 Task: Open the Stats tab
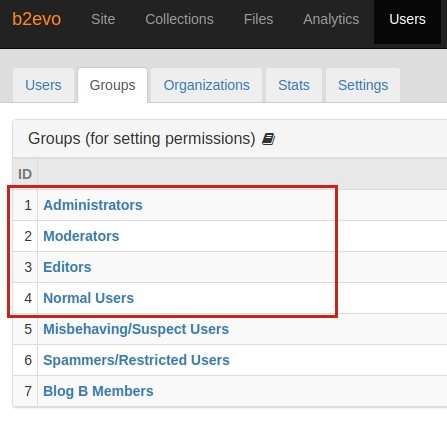(294, 85)
